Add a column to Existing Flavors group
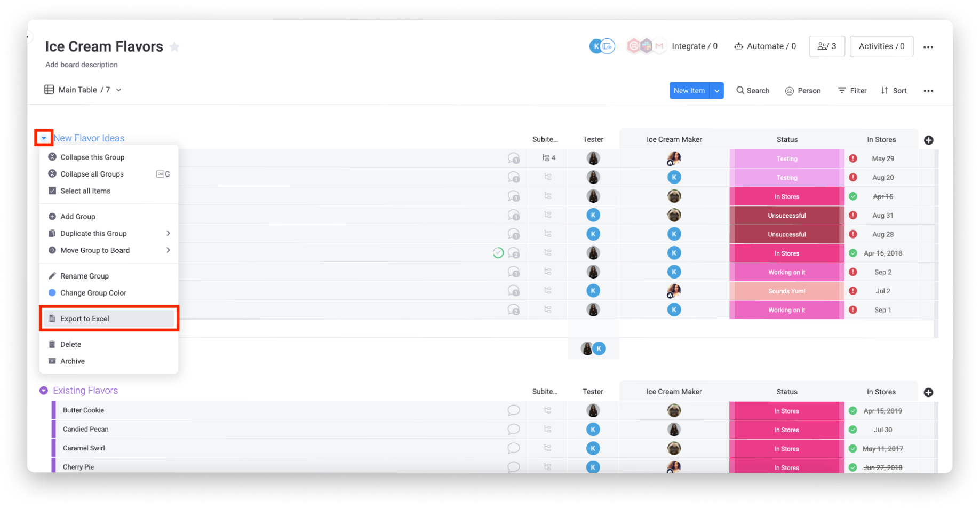 coord(928,392)
